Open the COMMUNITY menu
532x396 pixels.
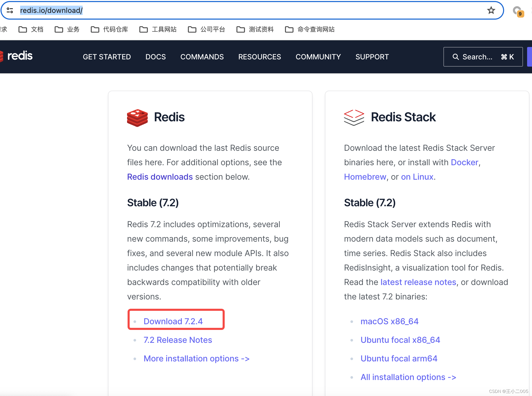coord(318,57)
